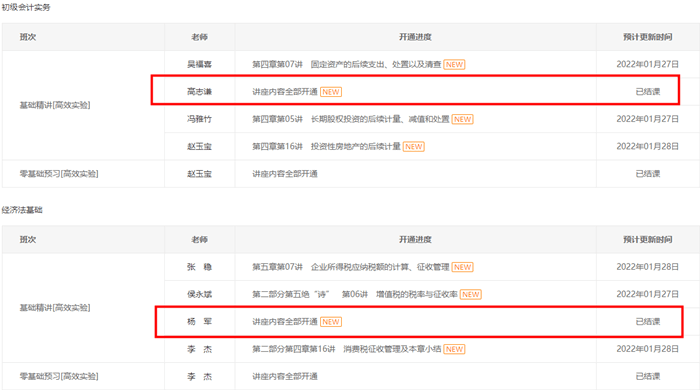Image resolution: width=700 pixels, height=390 pixels.
Task: Select 已结课 status in 高志谦 row
Action: click(648, 91)
